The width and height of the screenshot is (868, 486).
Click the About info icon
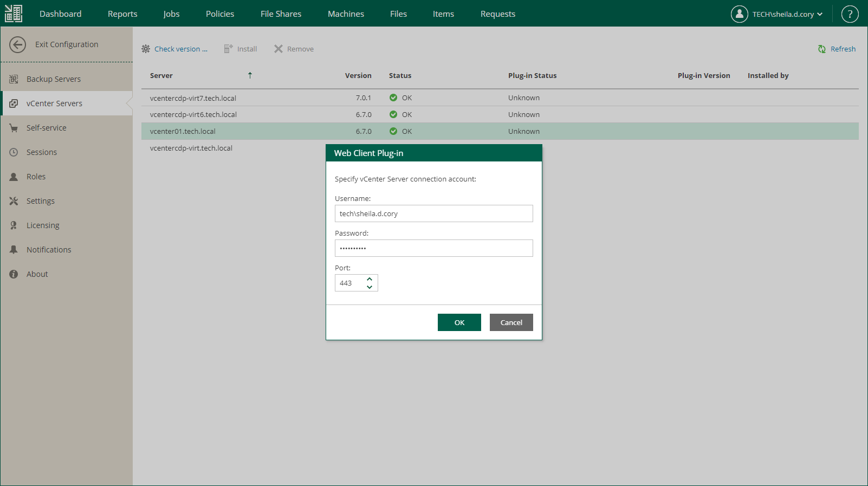[14, 274]
